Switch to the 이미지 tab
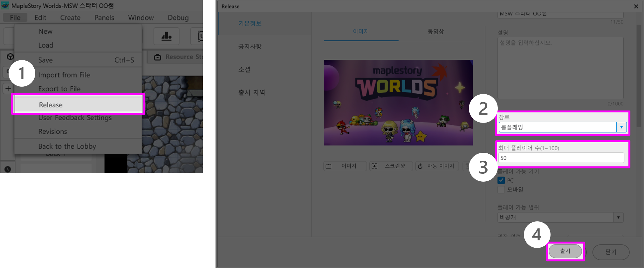644x268 pixels. [x=361, y=31]
